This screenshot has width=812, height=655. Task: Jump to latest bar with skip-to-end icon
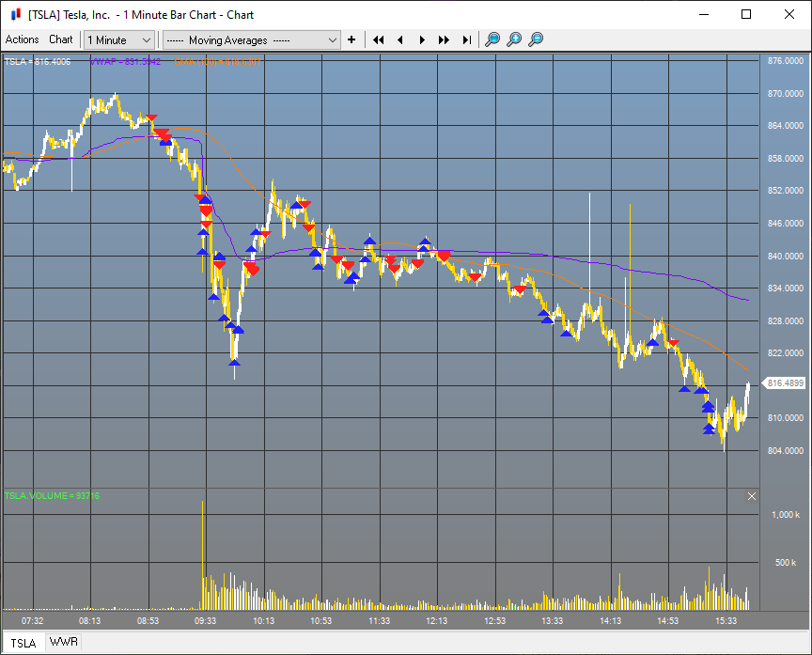pyautogui.click(x=466, y=39)
